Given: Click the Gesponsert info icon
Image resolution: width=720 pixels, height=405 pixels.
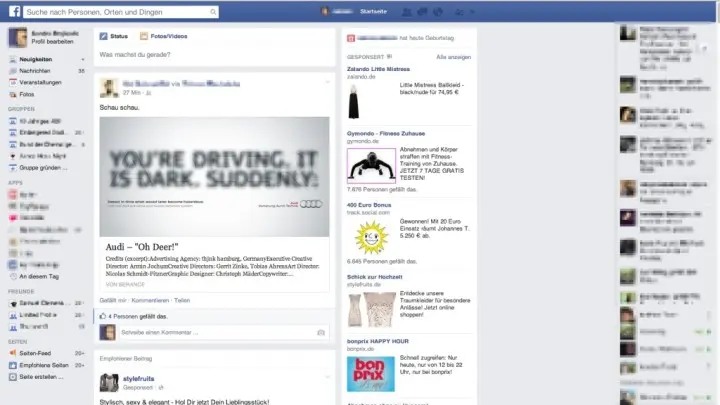Looking at the screenshot, I should (389, 57).
